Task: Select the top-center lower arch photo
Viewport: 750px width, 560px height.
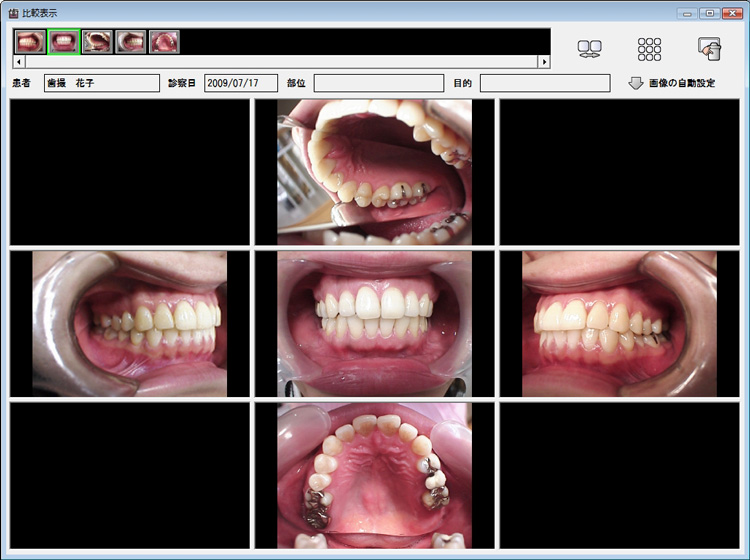Action: coord(375,172)
